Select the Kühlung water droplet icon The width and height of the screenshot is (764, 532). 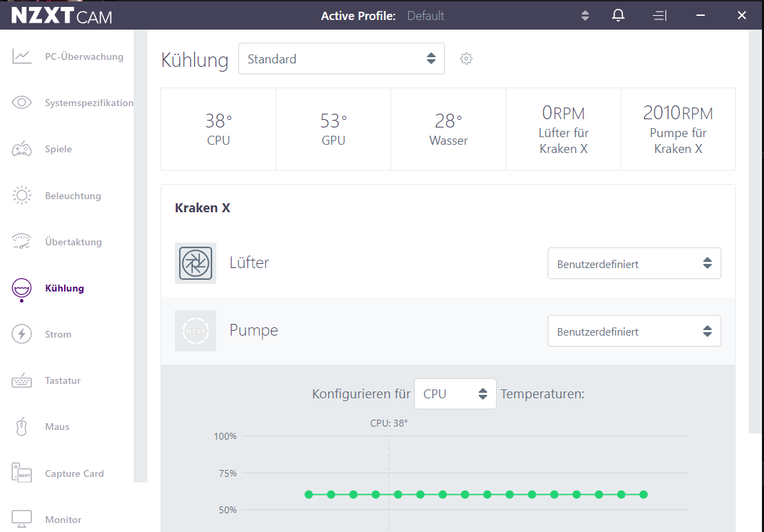(21, 289)
